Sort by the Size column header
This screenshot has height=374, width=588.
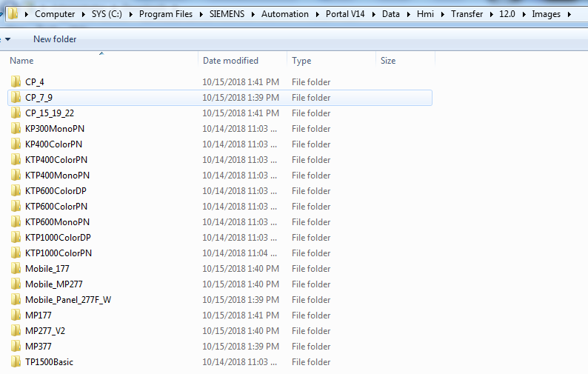[388, 61]
